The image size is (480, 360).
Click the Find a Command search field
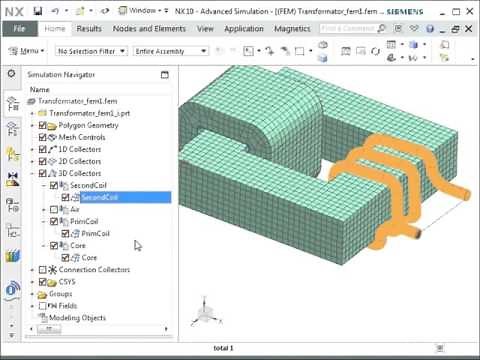(348, 29)
